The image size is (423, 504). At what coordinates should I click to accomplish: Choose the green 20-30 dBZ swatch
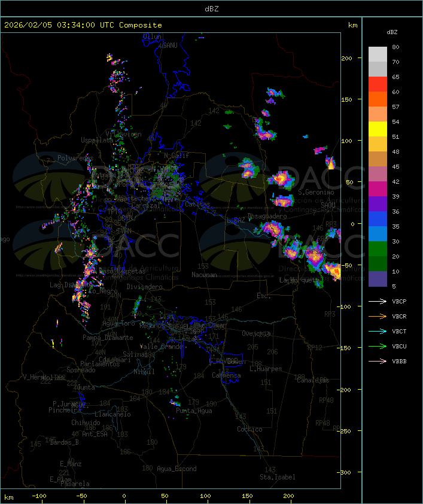378,248
